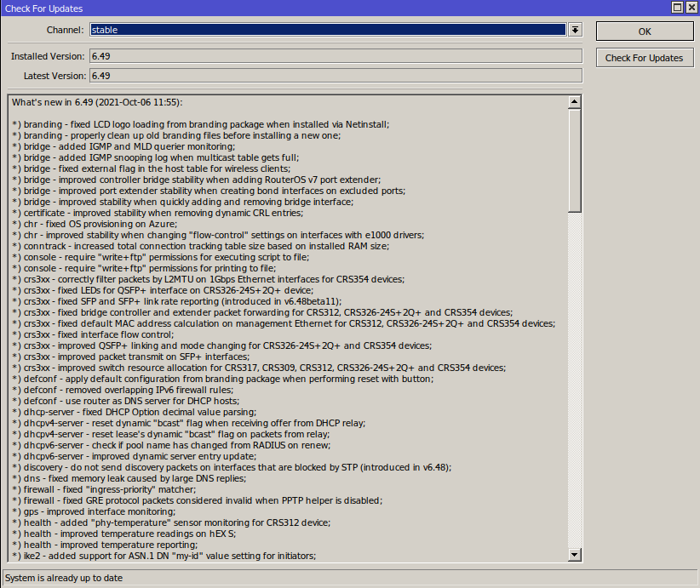Click the changelog scrollbar up arrow
This screenshot has height=588, width=700.
(x=575, y=102)
